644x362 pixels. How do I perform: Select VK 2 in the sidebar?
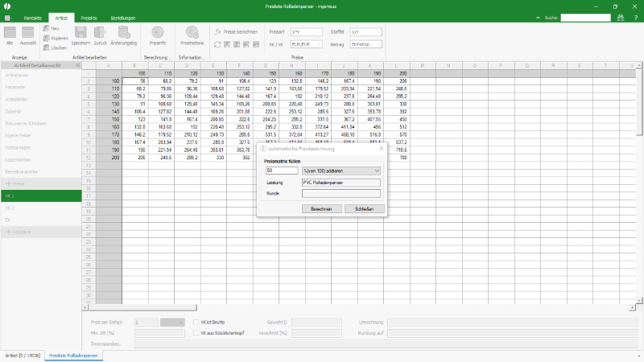41,208
